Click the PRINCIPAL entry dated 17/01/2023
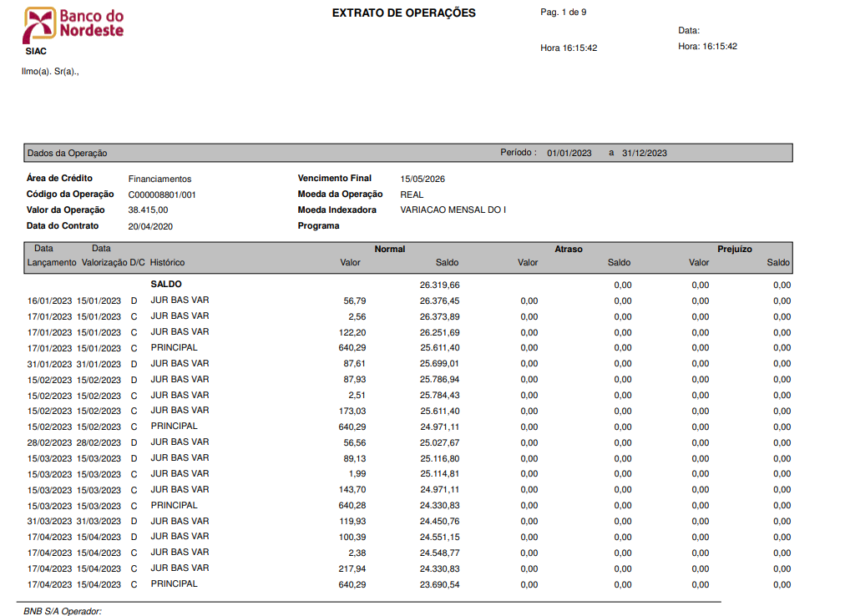The height and width of the screenshot is (616, 850). point(174,348)
